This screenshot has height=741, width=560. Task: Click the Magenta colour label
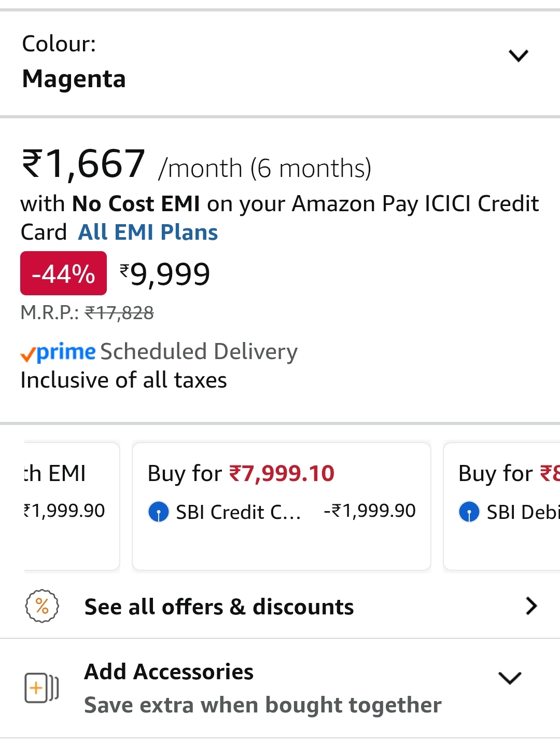click(74, 79)
